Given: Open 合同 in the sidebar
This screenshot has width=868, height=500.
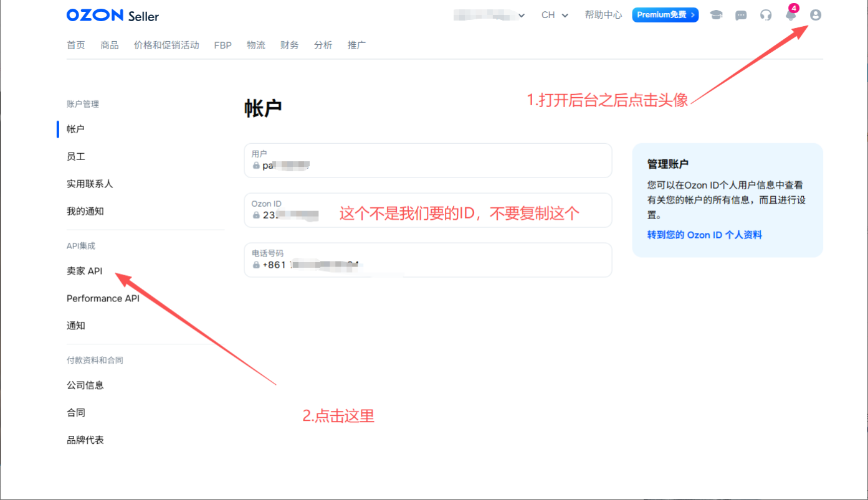Looking at the screenshot, I should pos(76,413).
